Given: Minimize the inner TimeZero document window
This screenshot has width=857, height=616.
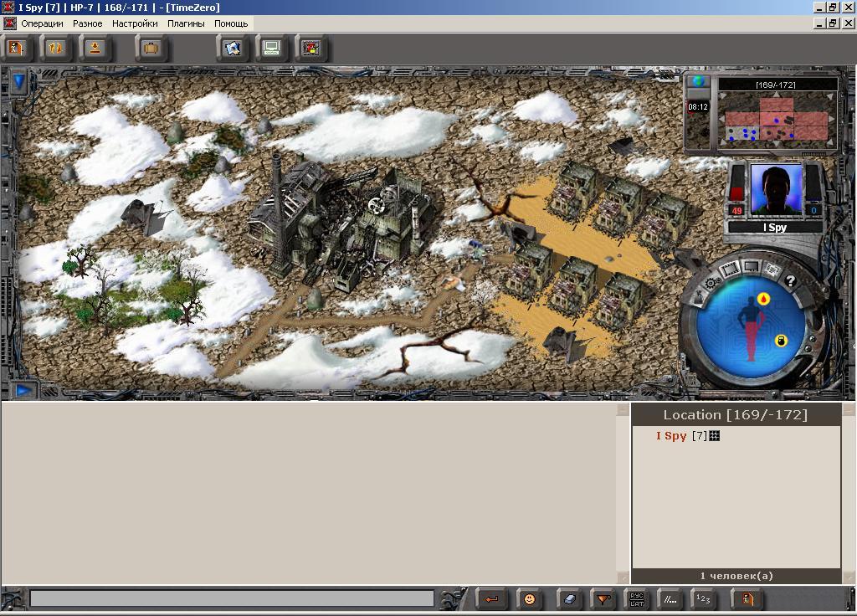Looking at the screenshot, I should 820,23.
